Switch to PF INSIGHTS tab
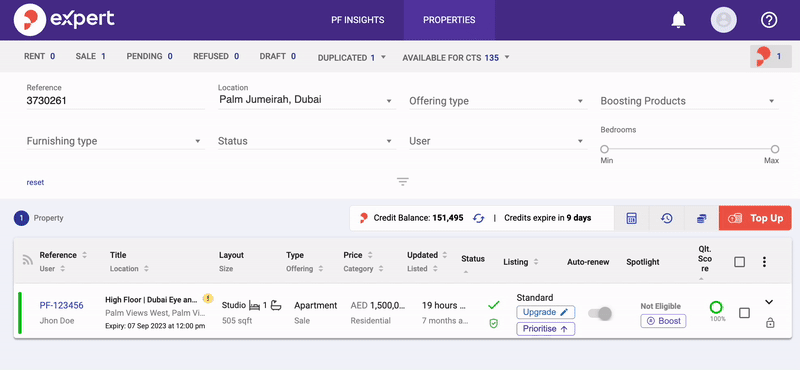This screenshot has width=800, height=370. [358, 20]
